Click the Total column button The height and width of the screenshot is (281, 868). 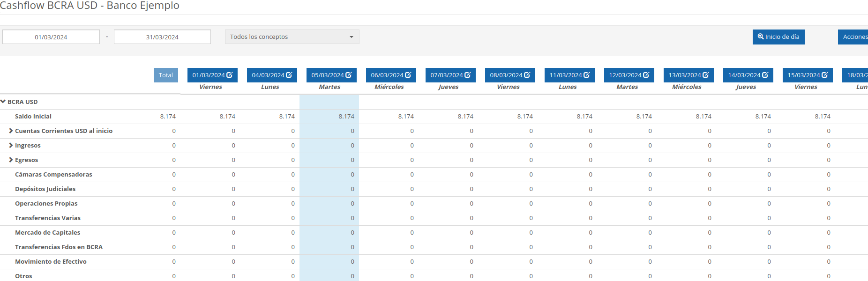[165, 75]
